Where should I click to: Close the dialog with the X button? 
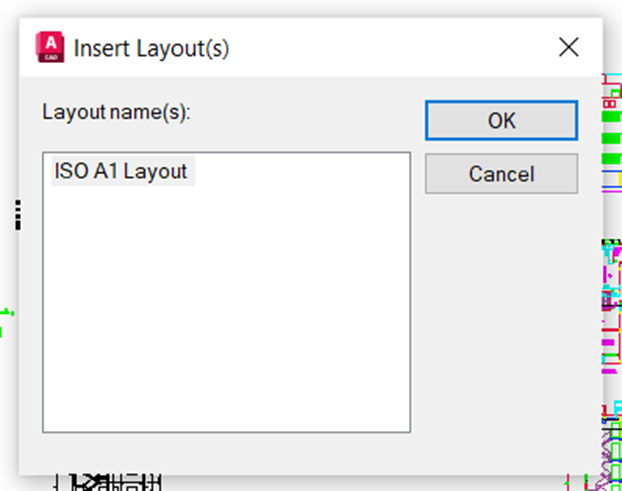(x=568, y=47)
